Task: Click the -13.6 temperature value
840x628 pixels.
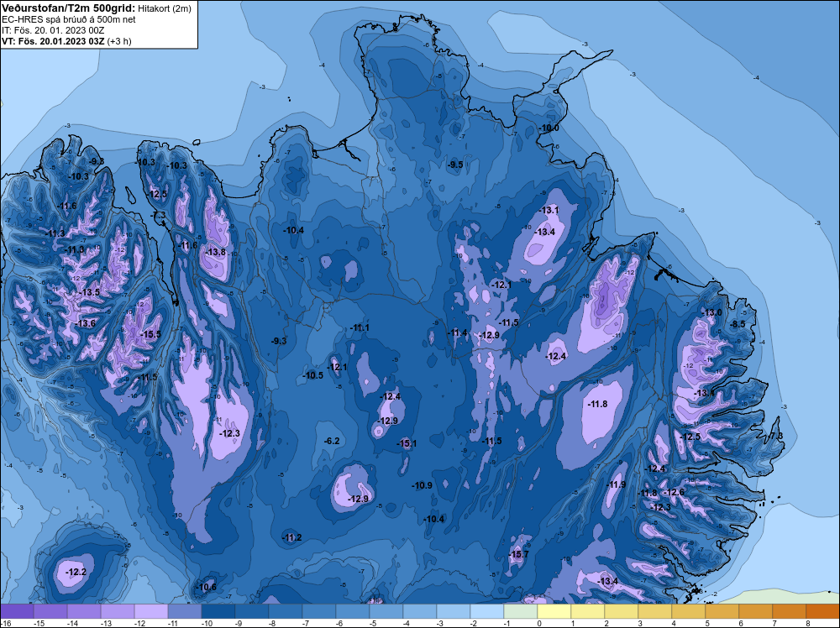Action: (x=86, y=323)
